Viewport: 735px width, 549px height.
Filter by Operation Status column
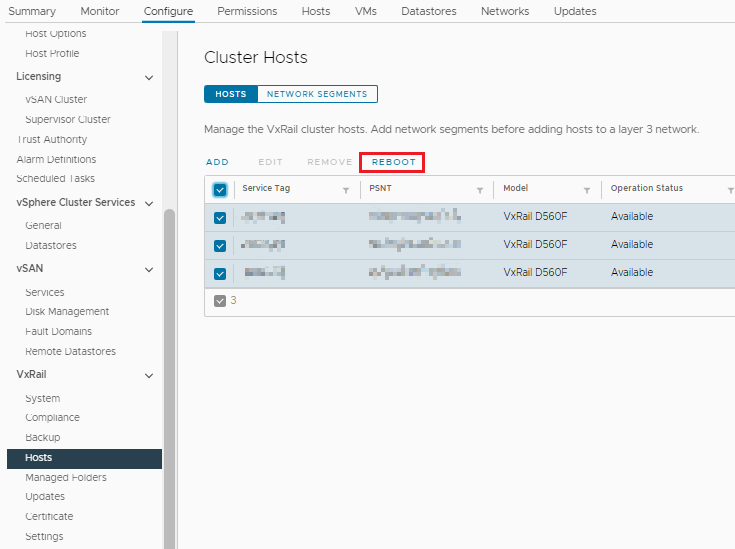point(730,190)
